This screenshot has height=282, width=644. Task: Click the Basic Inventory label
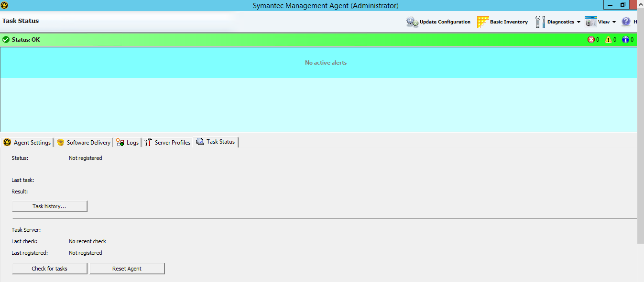pos(509,22)
